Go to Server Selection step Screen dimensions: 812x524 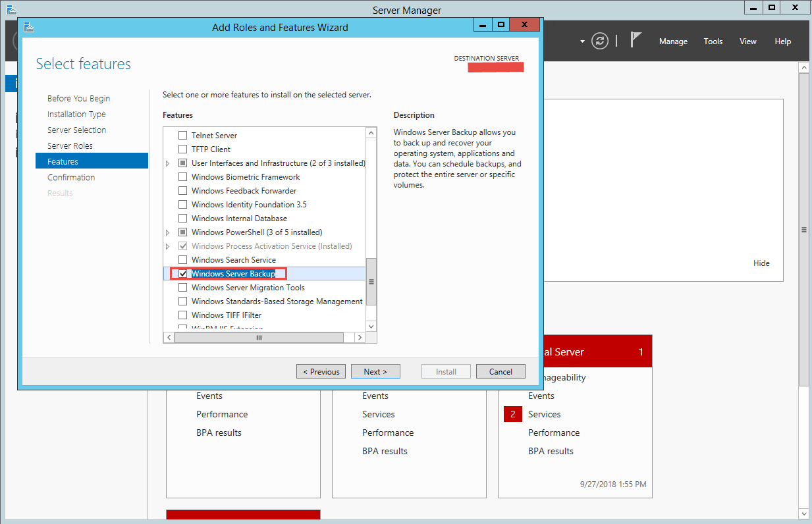76,130
